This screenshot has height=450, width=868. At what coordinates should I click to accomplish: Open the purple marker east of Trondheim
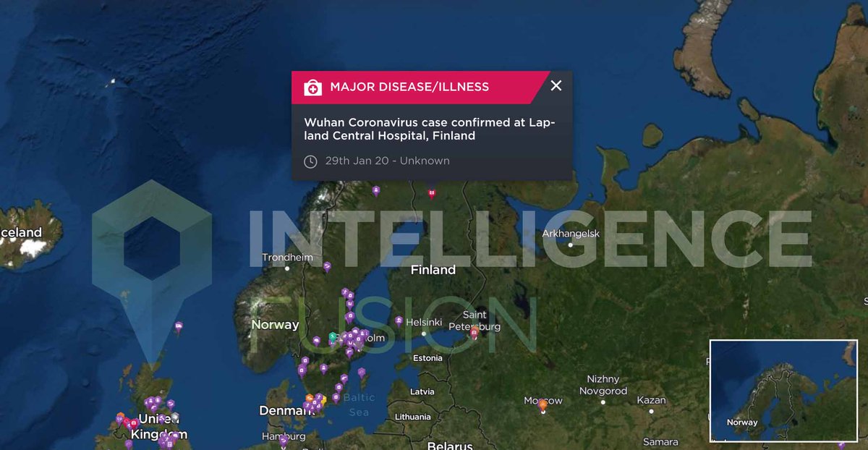[x=327, y=267]
